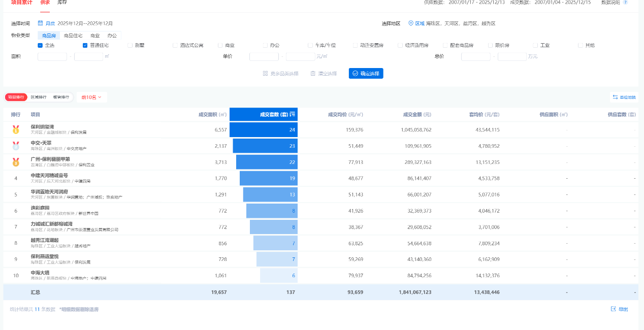644x330 pixels.
Task: Uncheck the 普通住宅 checkbox
Action: pyautogui.click(x=85, y=45)
